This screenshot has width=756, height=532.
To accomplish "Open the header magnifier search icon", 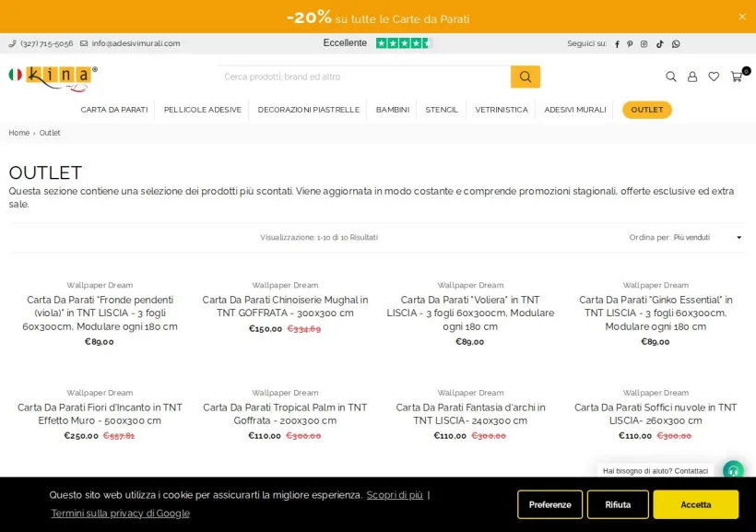I will [670, 77].
